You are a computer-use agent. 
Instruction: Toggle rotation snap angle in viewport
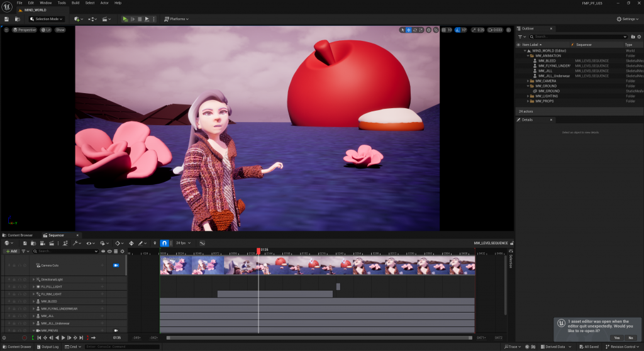(457, 30)
